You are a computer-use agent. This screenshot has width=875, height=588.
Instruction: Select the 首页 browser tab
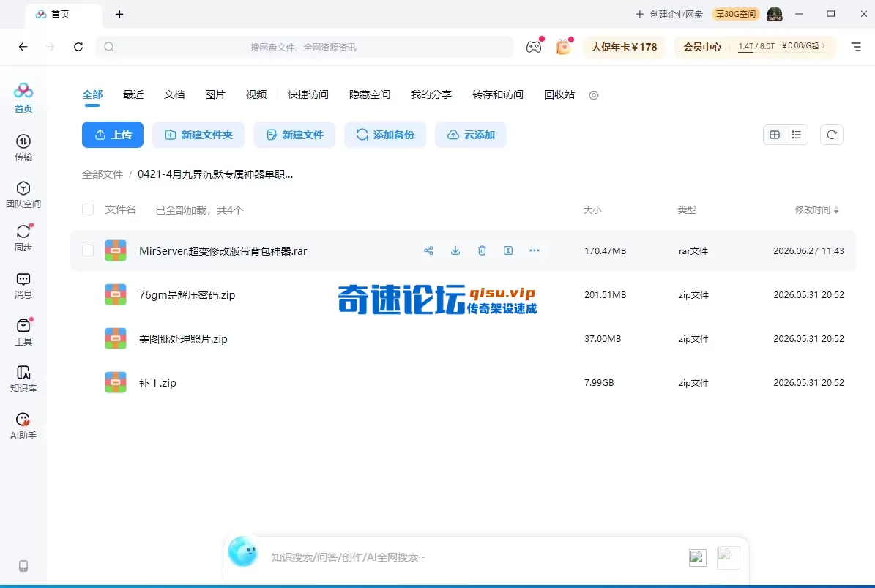tap(63, 14)
